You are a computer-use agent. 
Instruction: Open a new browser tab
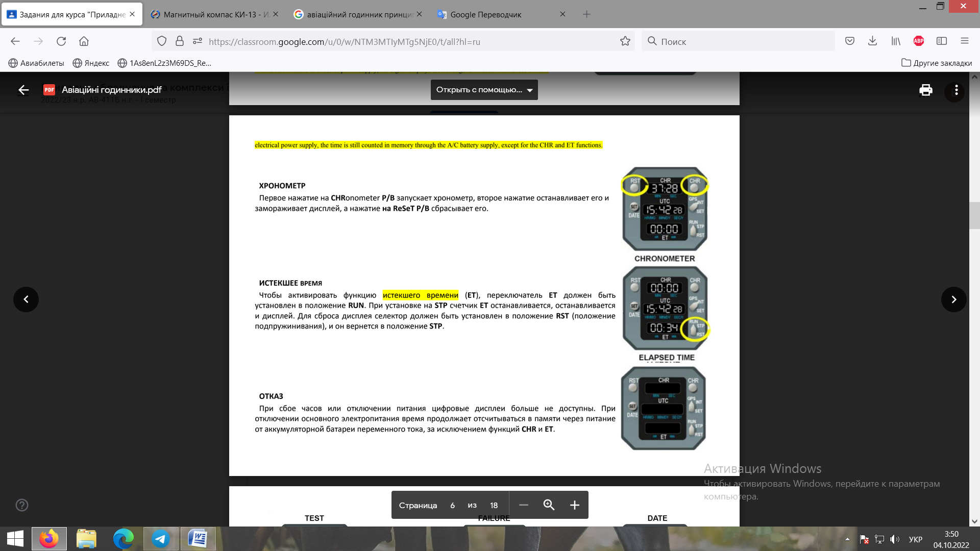[x=586, y=14]
